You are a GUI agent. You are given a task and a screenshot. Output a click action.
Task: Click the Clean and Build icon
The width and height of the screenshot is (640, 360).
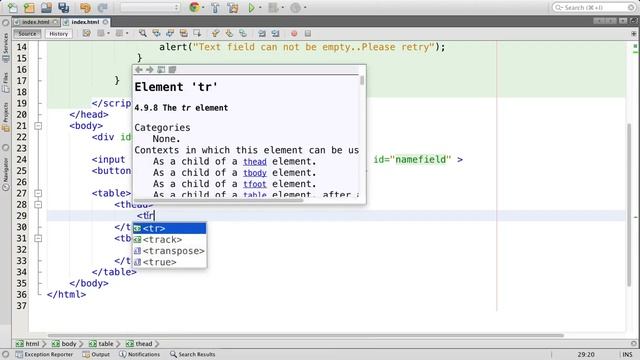pyautogui.click(x=233, y=7)
